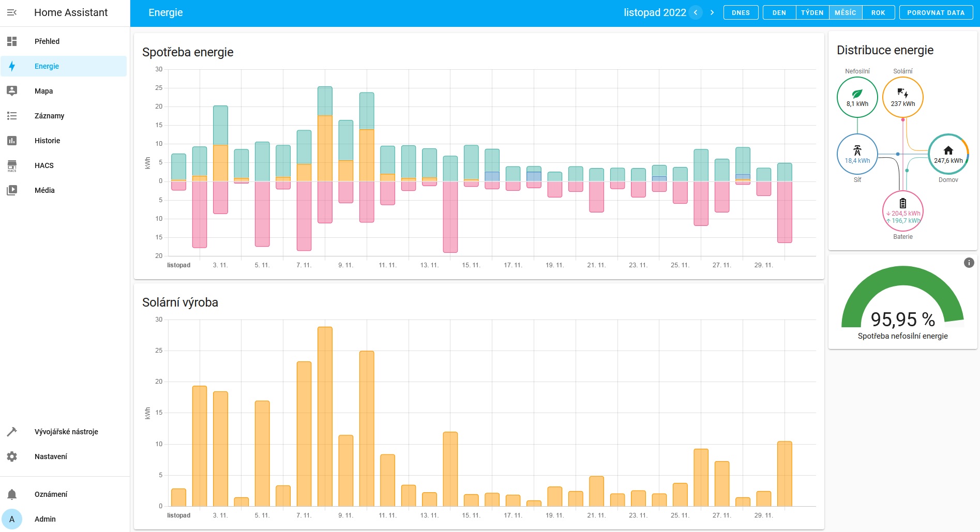Image resolution: width=980 pixels, height=532 pixels.
Task: Click the Porovnat data button
Action: click(936, 12)
